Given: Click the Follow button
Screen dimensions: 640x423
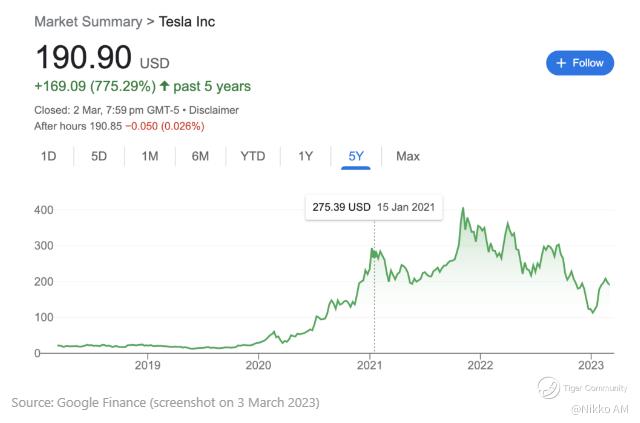Looking at the screenshot, I should point(580,63).
